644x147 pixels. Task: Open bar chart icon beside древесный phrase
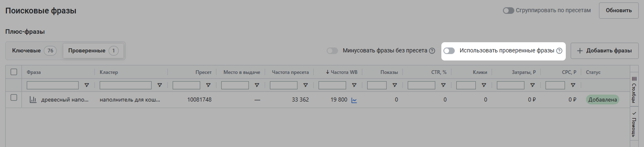click(x=33, y=99)
